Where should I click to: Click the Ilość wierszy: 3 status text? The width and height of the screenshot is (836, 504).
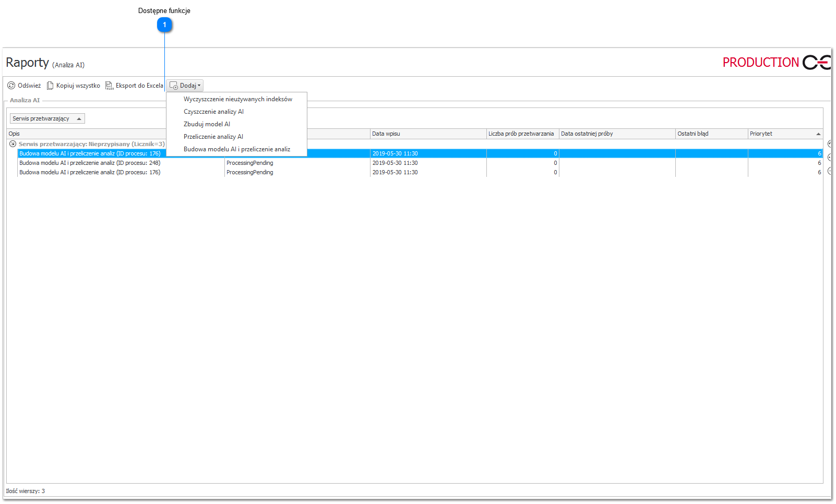[x=26, y=491]
